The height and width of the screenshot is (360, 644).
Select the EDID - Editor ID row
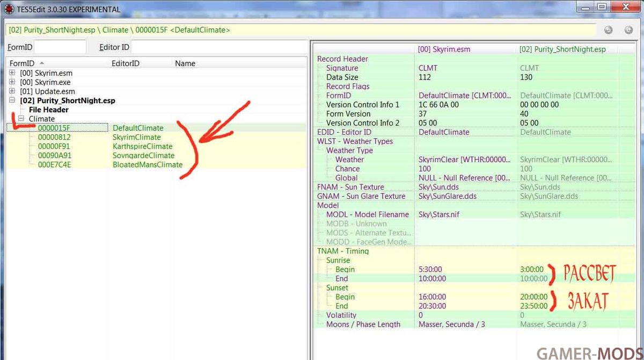coord(474,132)
